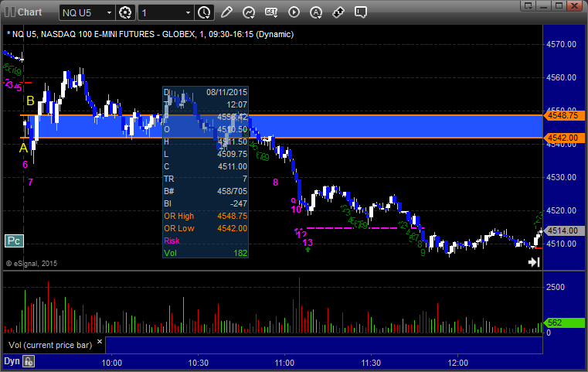This screenshot has height=372, width=588.
Task: Open the time template clock menu
Action: pyautogui.click(x=205, y=12)
